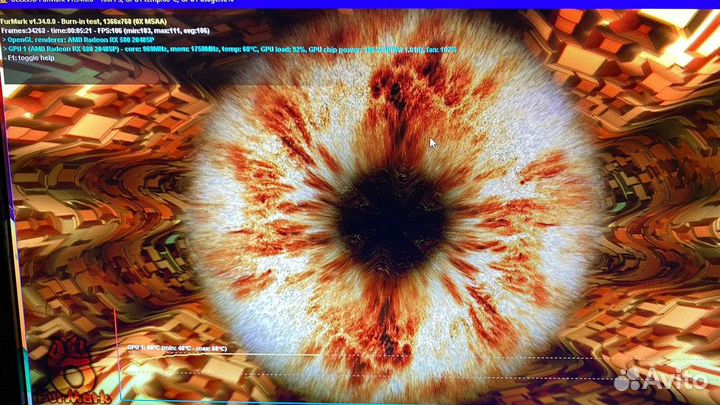
Task: Click the 'FurMark v1.34.0.0 - Burn-in test' line
Action: 84,21
